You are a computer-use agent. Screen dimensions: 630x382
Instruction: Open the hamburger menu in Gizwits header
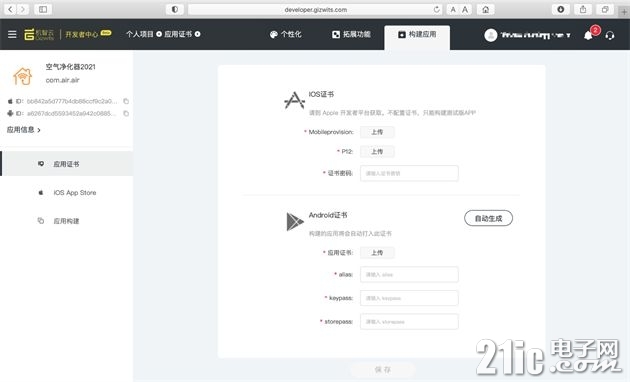pos(12,35)
